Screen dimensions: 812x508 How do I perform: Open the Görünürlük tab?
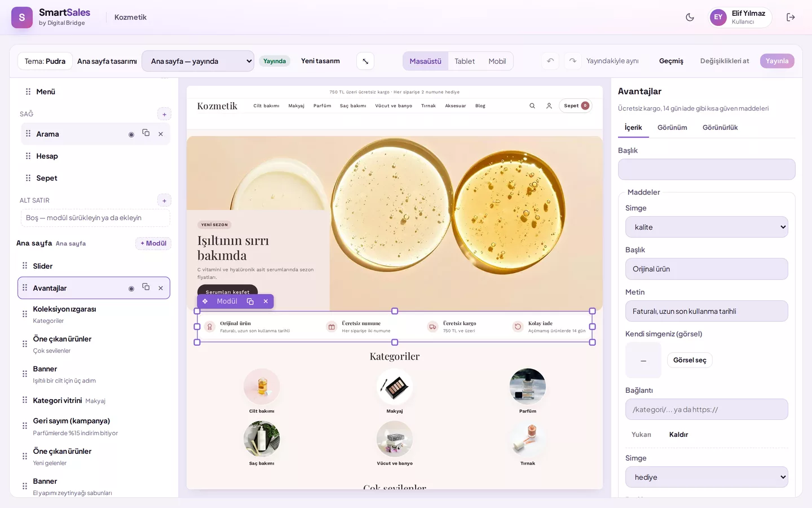click(x=720, y=128)
